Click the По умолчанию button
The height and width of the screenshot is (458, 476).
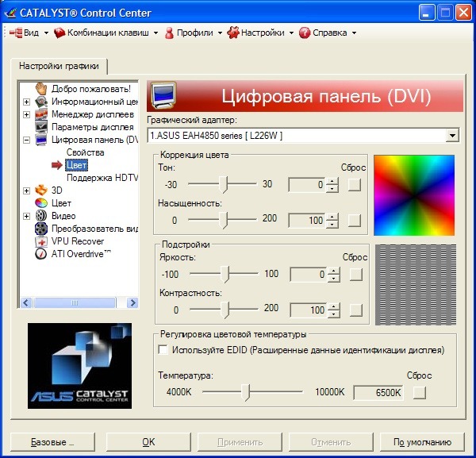point(422,442)
